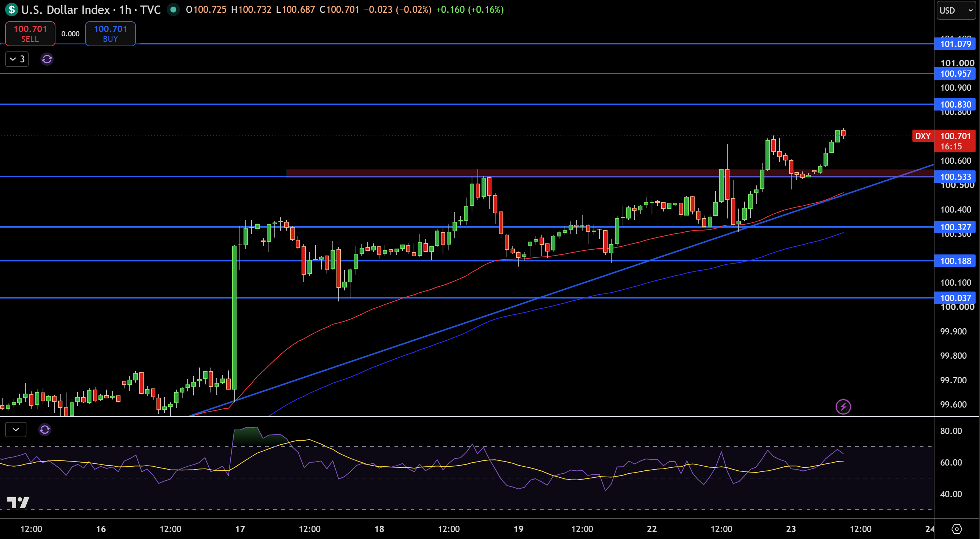This screenshot has width=980, height=539.
Task: Click the +0.160 (+0.16%) change value
Action: (x=470, y=10)
